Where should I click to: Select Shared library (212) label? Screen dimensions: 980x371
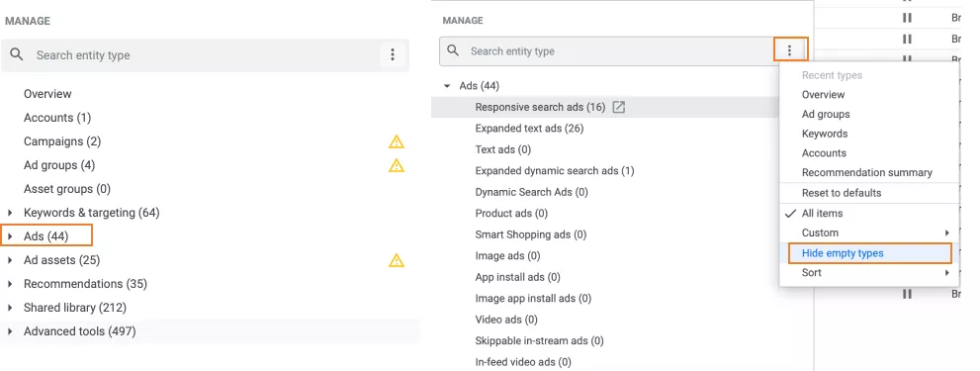(x=75, y=308)
